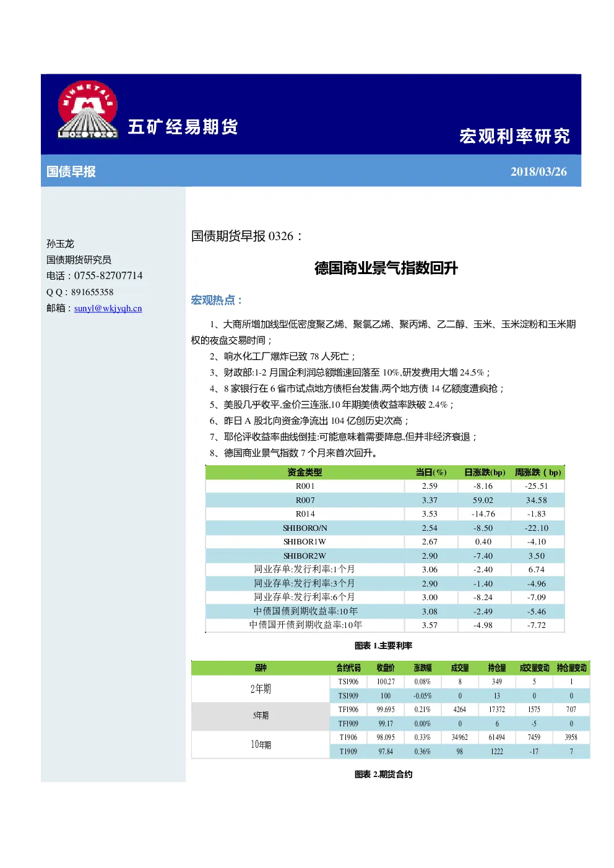Click 同业存单:发行利率:1个月 row label
This screenshot has height=868, width=614.
pyautogui.click(x=305, y=569)
